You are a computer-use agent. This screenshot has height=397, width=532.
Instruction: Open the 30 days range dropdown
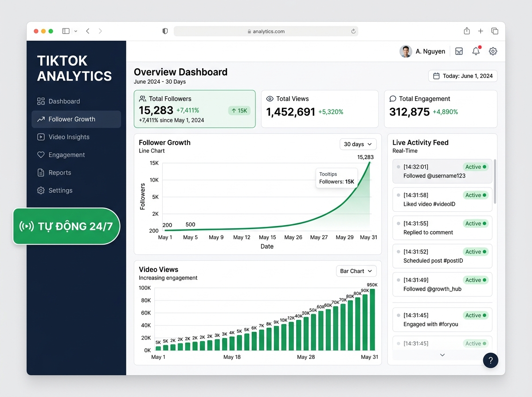(x=358, y=144)
